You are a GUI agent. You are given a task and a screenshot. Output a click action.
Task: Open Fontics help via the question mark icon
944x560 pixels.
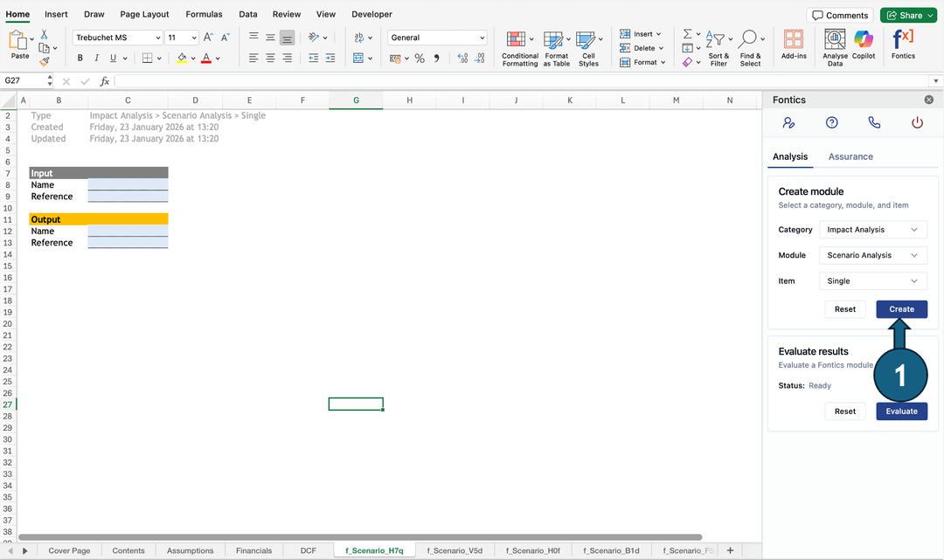[x=831, y=123]
